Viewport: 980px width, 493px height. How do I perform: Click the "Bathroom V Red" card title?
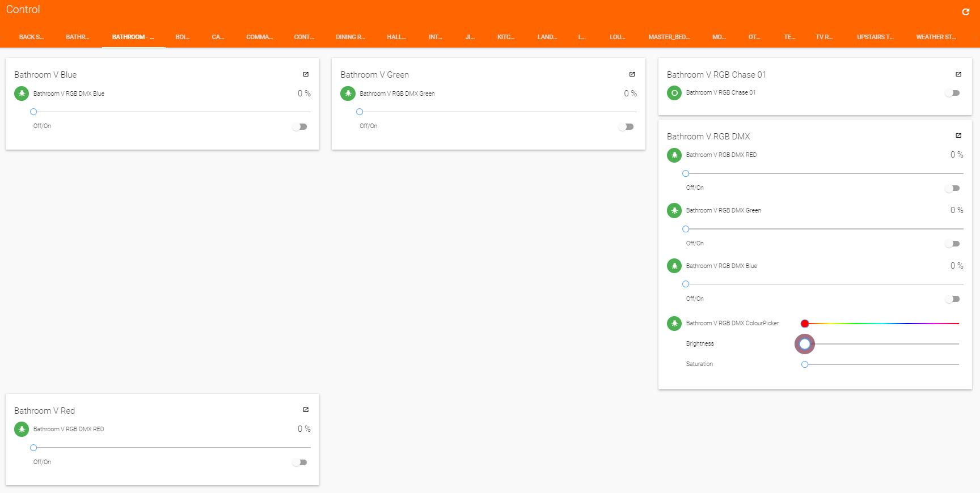tap(45, 411)
